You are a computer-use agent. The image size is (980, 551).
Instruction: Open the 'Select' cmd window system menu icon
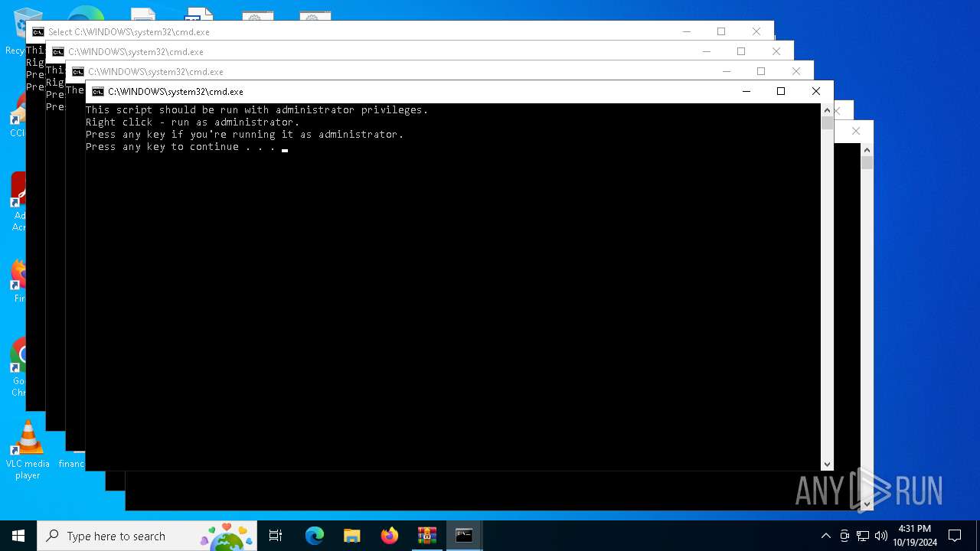(38, 32)
